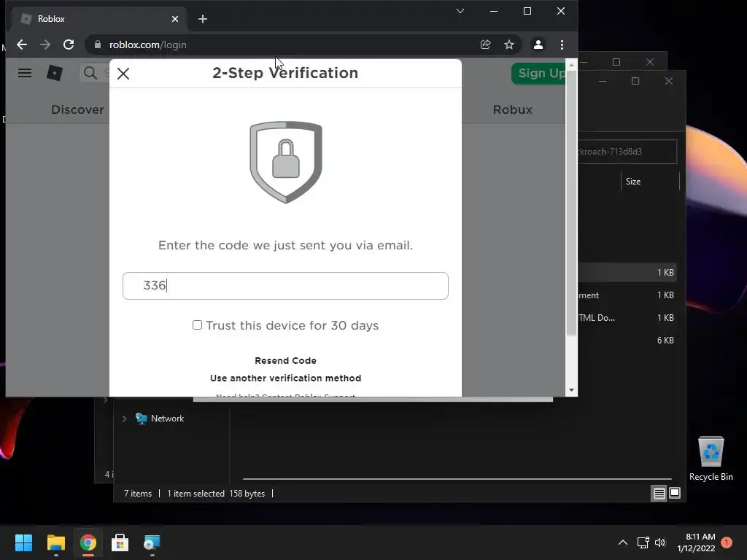The width and height of the screenshot is (747, 560).
Task: Click the page scrollbar up arrow
Action: coord(571,64)
